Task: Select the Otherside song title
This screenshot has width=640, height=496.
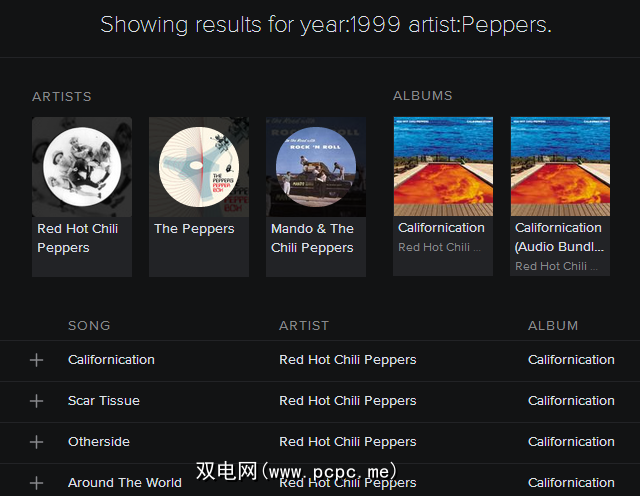Action: tap(99, 442)
